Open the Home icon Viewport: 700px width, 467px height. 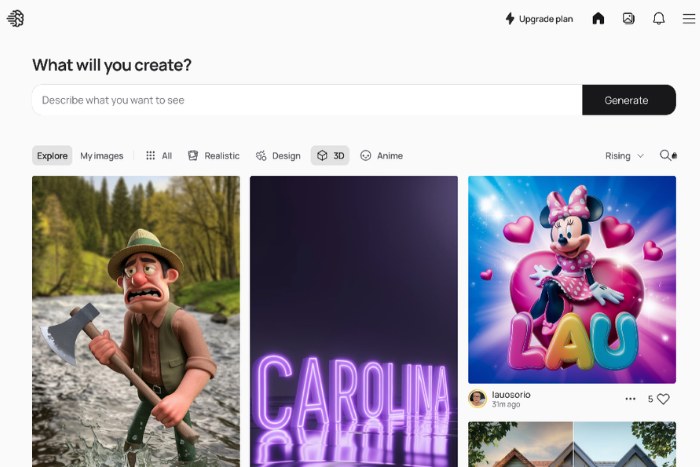click(x=598, y=18)
